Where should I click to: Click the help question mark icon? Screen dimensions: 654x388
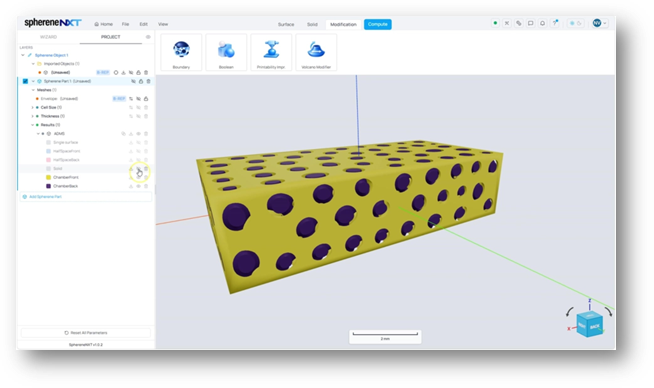555,23
